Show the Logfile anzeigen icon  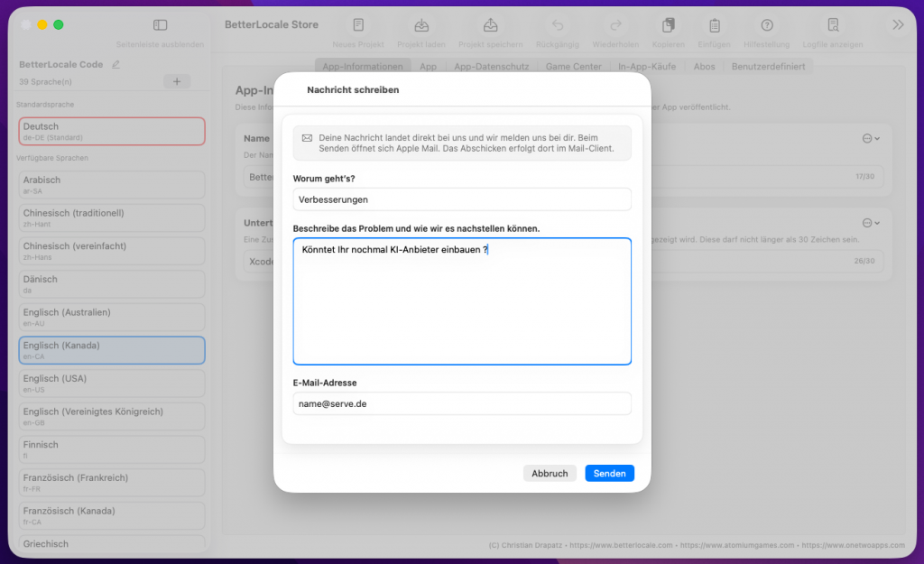coord(833,25)
